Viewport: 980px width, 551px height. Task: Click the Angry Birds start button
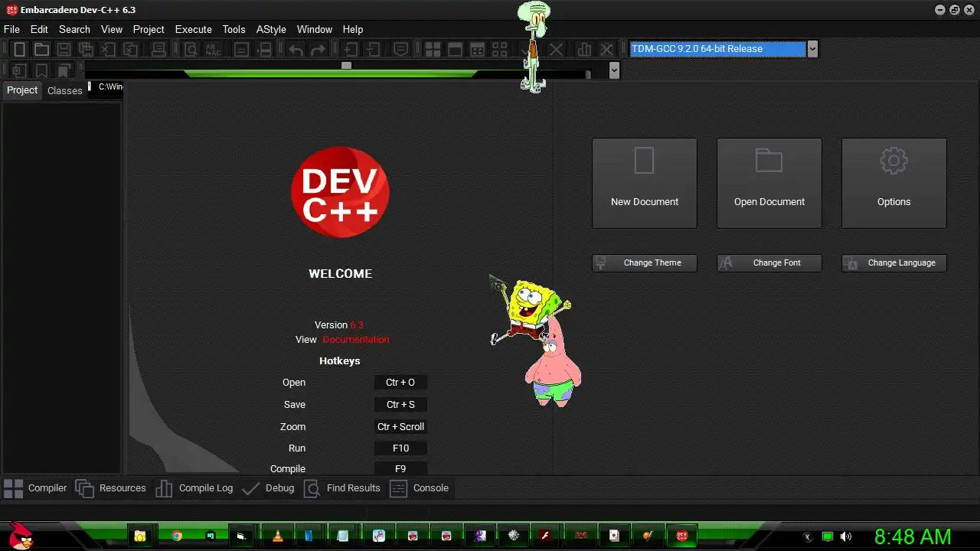(x=20, y=535)
